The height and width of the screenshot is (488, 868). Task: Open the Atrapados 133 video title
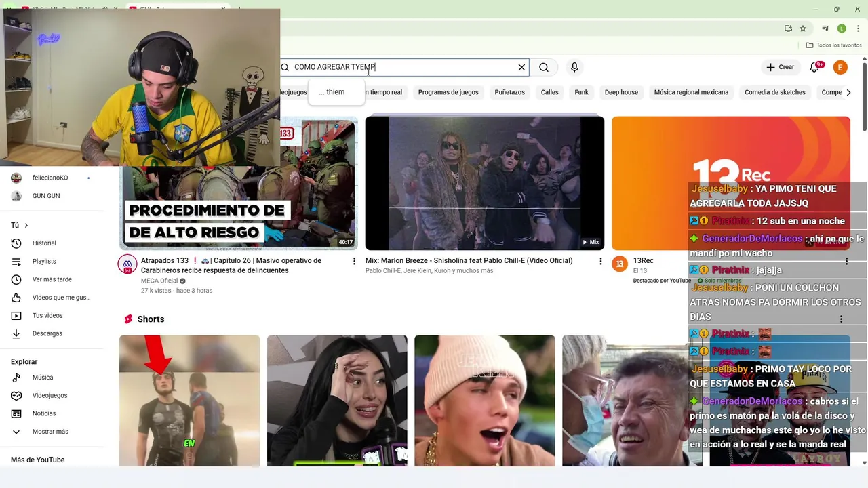[x=231, y=265]
